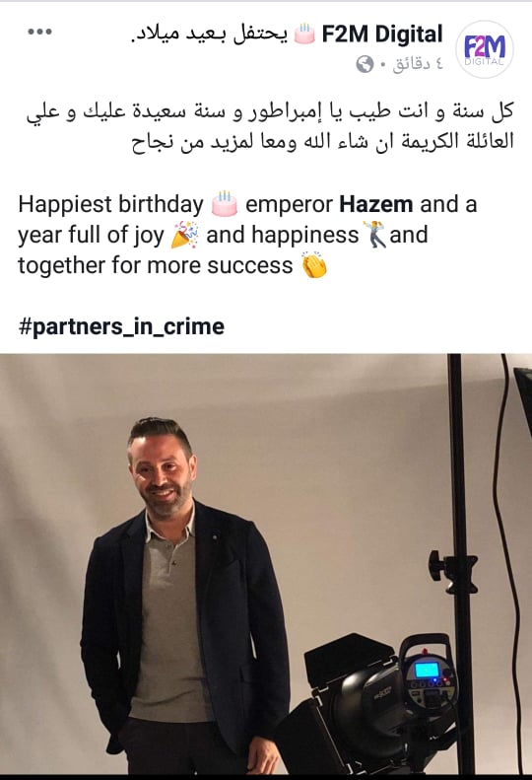Click the F2M Digital round profile logo

485,49
